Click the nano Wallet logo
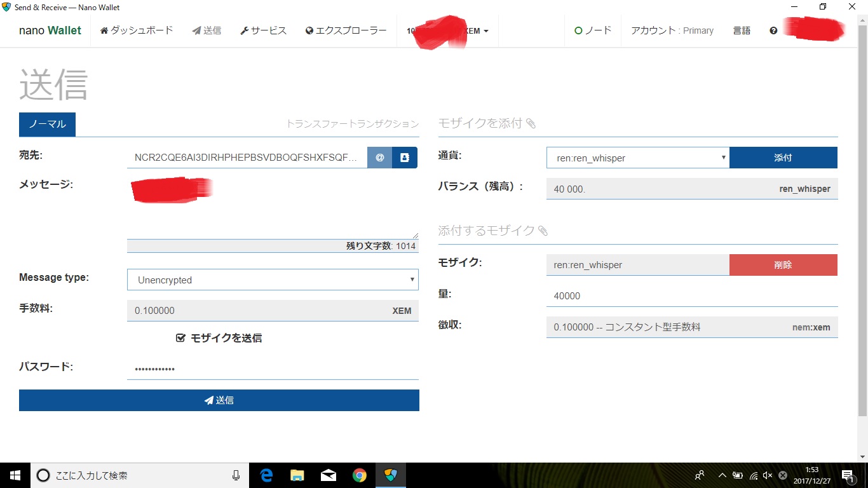The width and height of the screenshot is (868, 488). (50, 30)
